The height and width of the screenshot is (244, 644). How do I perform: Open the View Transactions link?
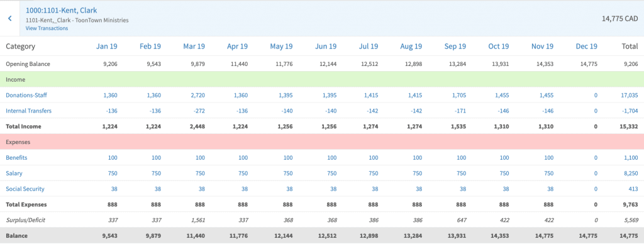pos(47,28)
